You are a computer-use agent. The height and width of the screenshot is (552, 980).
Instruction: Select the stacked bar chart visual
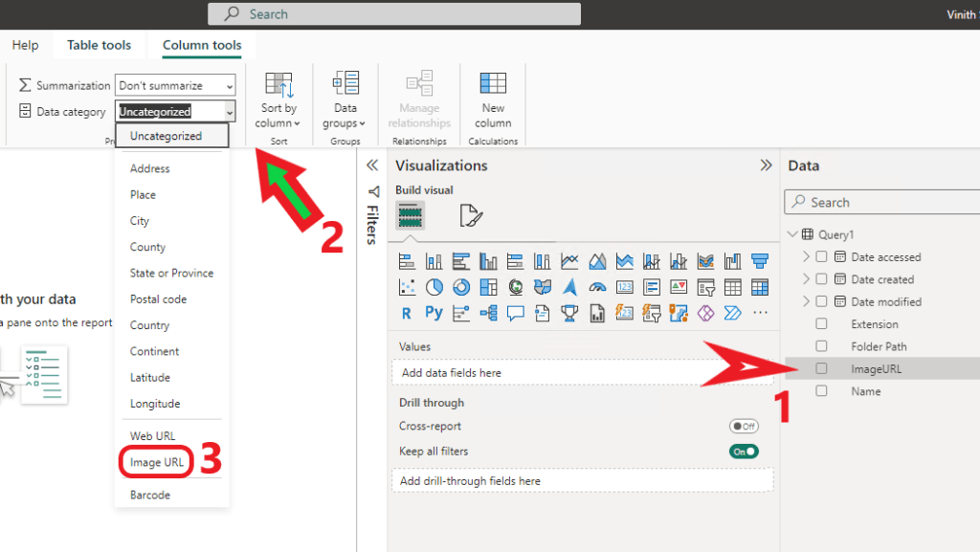[x=407, y=261]
